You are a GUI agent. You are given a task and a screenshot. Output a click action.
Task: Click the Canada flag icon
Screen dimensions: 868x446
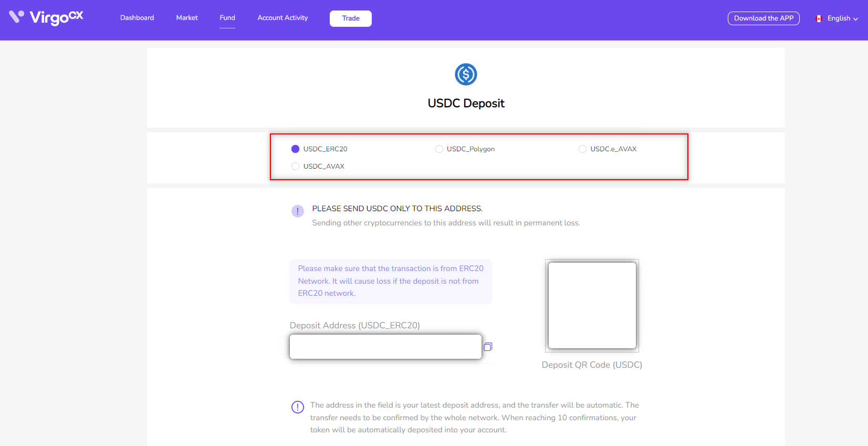click(819, 18)
